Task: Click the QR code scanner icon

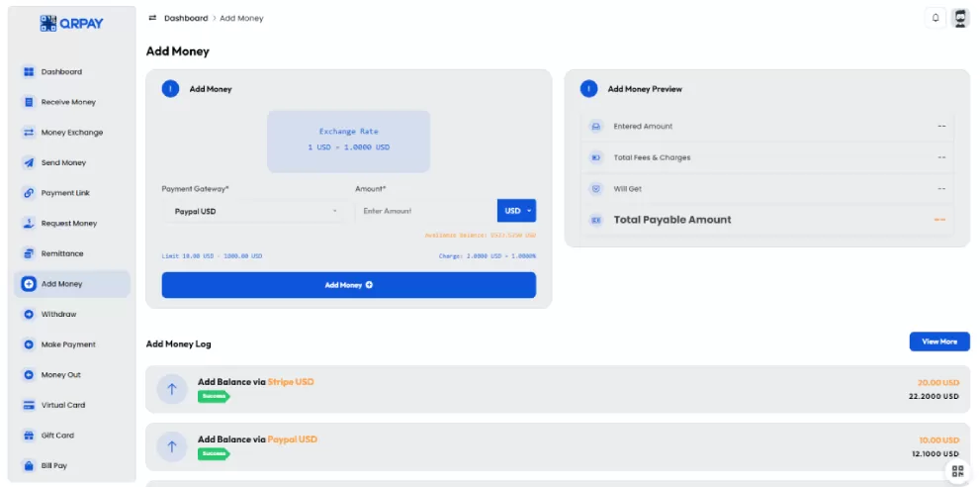Action: point(957,471)
